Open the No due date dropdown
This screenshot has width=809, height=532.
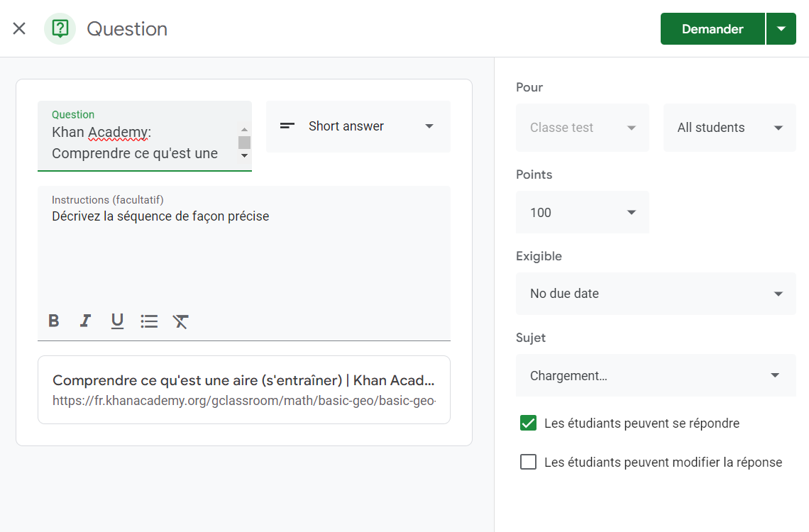(656, 294)
